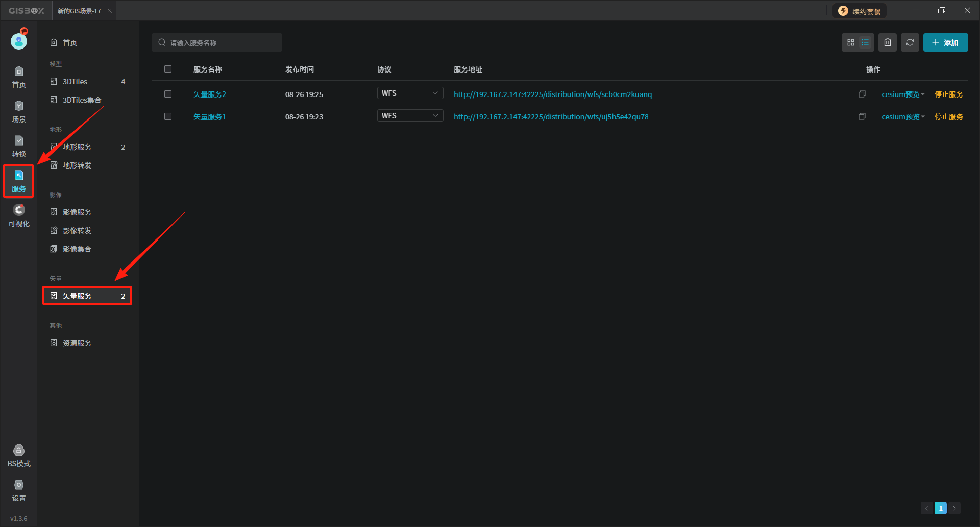This screenshot has width=980, height=527.
Task: Refresh the service list
Action: point(910,43)
